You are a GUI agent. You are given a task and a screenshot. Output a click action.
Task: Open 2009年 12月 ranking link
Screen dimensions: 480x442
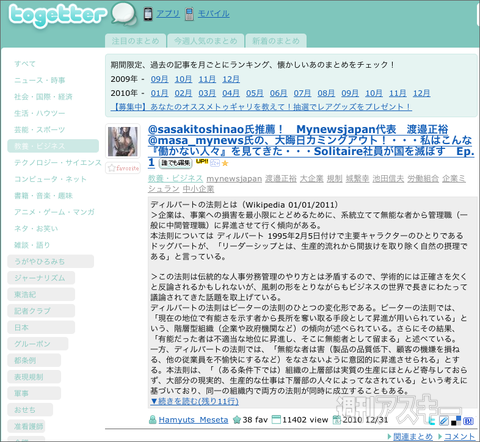coord(231,79)
